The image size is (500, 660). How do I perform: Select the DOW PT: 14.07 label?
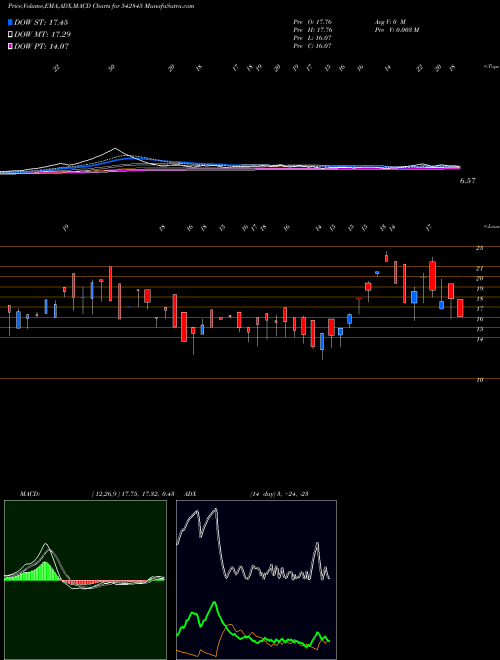click(x=41, y=46)
